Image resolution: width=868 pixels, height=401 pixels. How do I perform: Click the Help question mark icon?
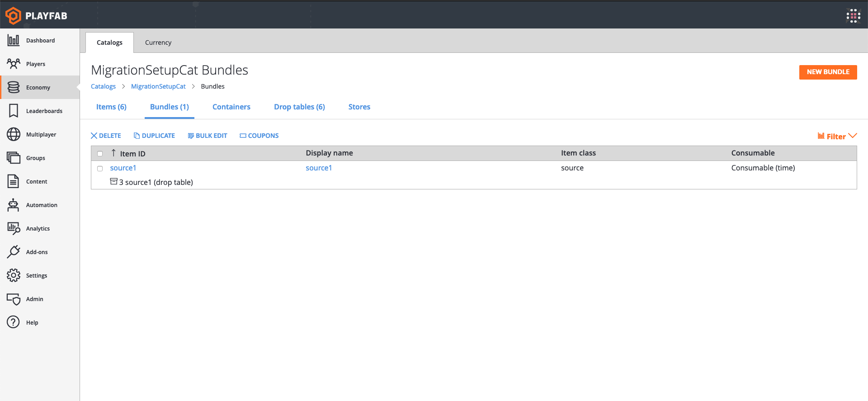tap(14, 322)
